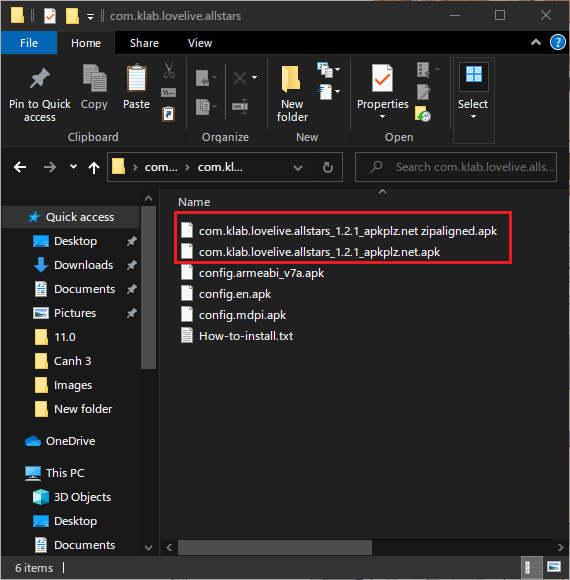Collapse the ribbon with chevron
Viewport: 570px width, 580px height.
point(536,43)
